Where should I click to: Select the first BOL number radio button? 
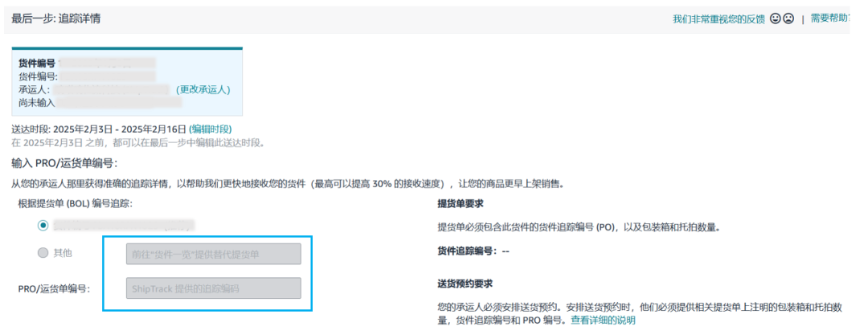[43, 226]
